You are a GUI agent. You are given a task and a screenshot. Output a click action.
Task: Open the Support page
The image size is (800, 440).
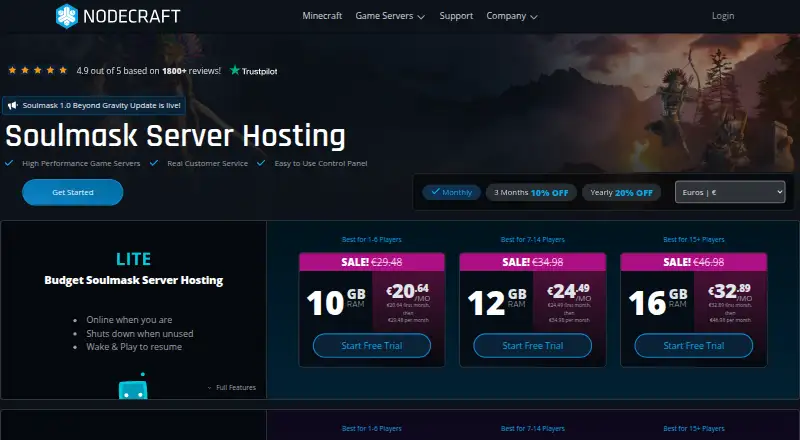[x=456, y=16]
